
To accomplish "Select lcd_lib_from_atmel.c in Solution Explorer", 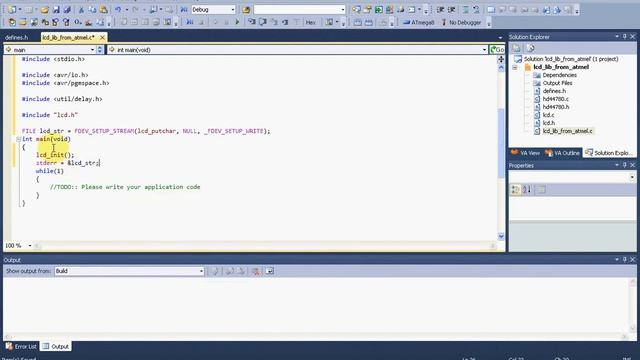I will click(567, 131).
